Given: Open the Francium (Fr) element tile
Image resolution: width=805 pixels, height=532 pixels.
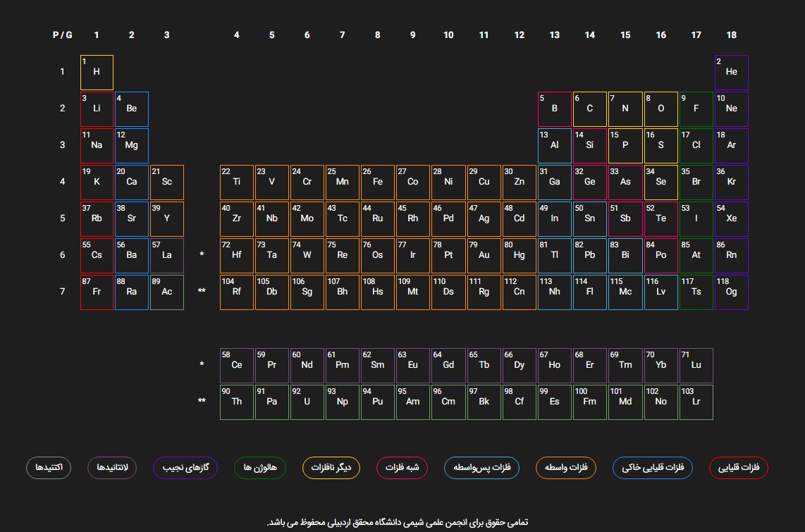Looking at the screenshot, I should click(x=97, y=292).
